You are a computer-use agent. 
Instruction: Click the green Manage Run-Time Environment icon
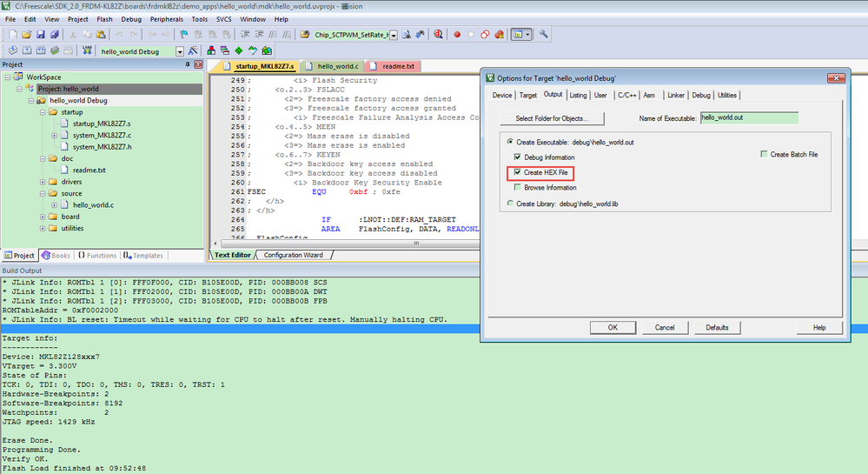(239, 51)
